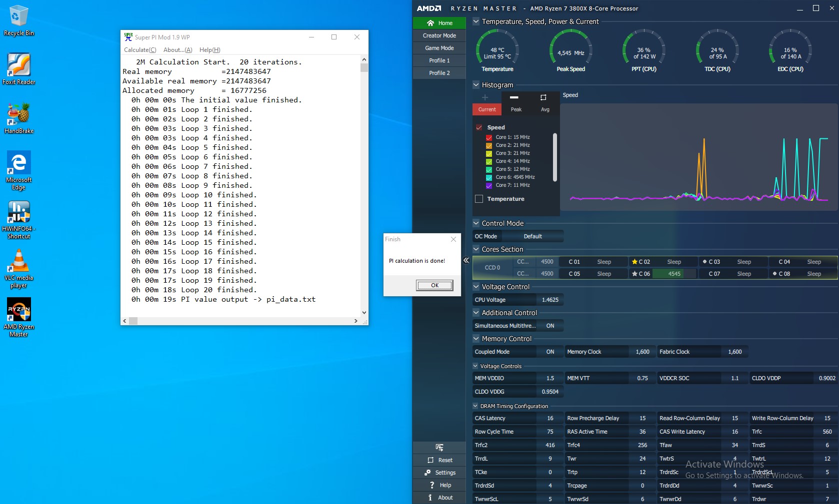Image resolution: width=839 pixels, height=504 pixels.
Task: Click the star icon of core C 06
Action: coord(634,274)
